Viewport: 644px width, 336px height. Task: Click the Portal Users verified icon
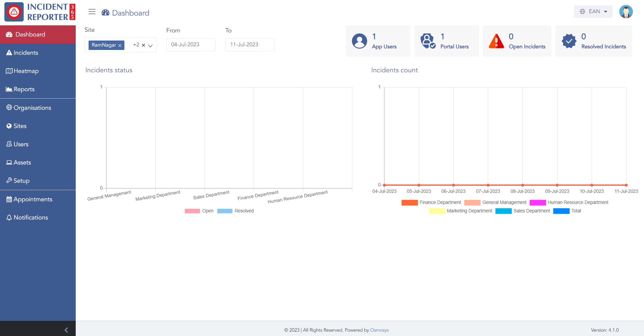[428, 41]
